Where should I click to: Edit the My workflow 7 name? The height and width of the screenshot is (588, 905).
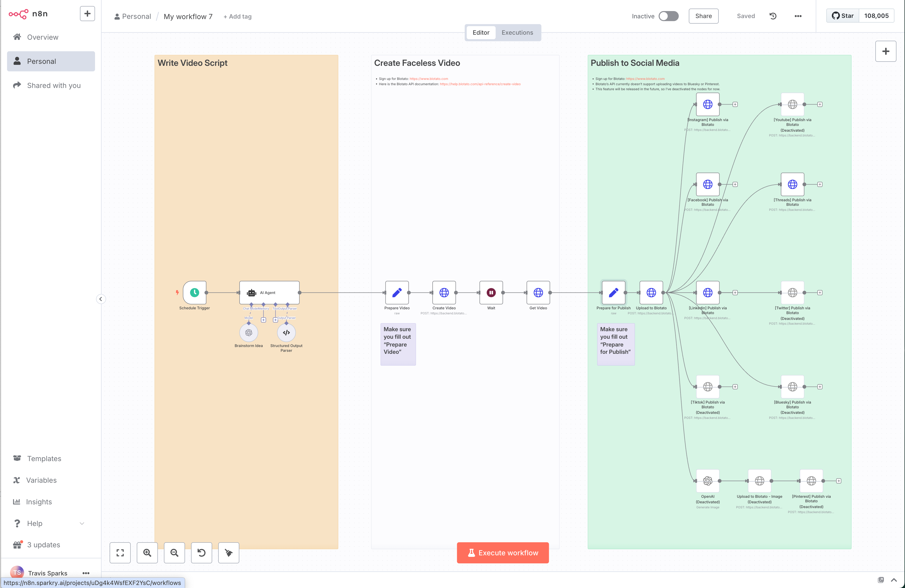188,16
